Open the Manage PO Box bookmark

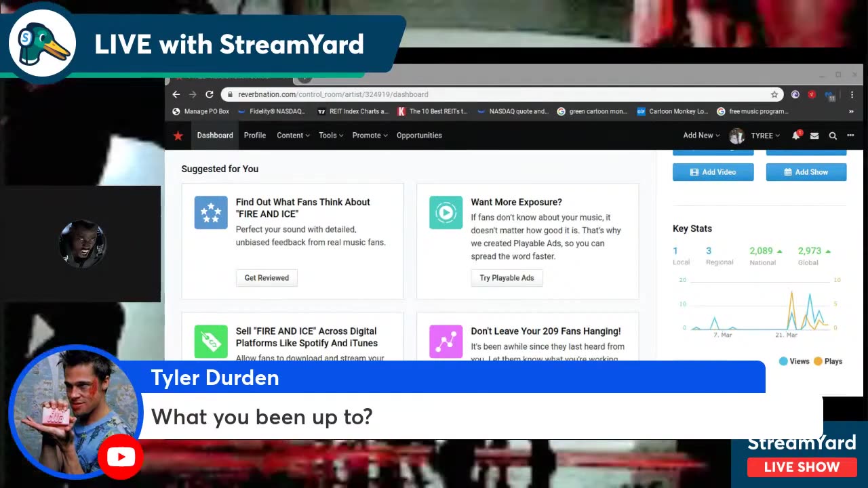(201, 111)
